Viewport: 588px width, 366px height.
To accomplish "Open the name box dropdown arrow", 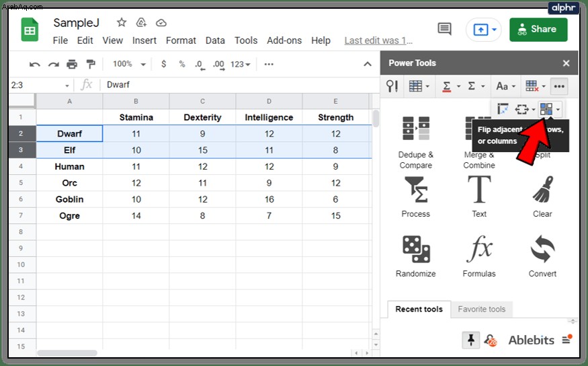I will [67, 85].
